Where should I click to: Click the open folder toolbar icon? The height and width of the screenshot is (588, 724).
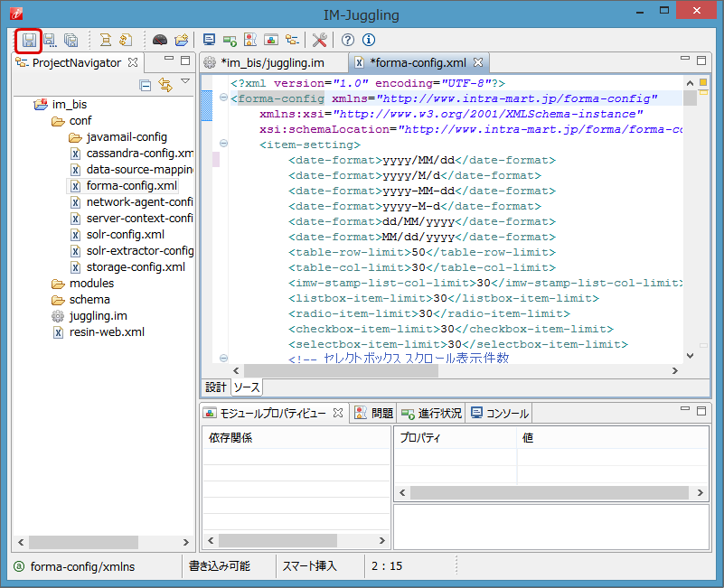[x=182, y=40]
